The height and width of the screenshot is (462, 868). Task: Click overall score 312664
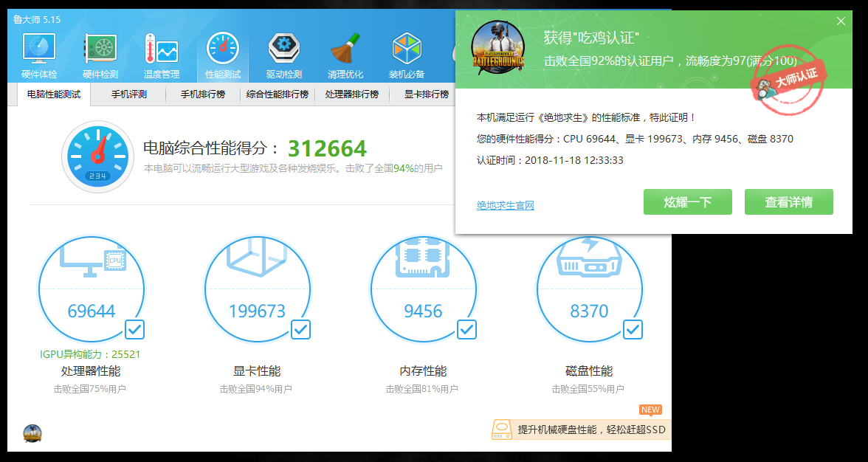click(x=327, y=148)
